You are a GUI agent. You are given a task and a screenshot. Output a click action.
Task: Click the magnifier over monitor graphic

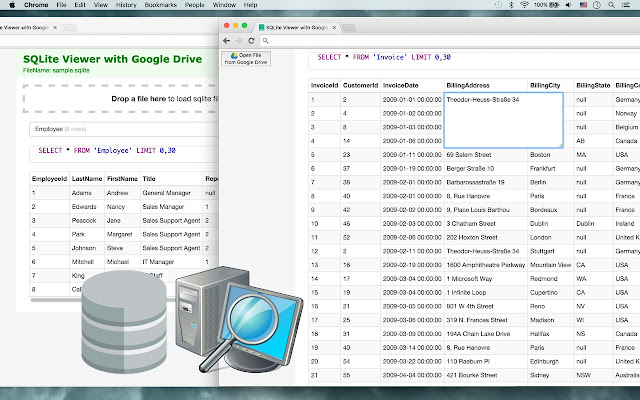(x=250, y=315)
